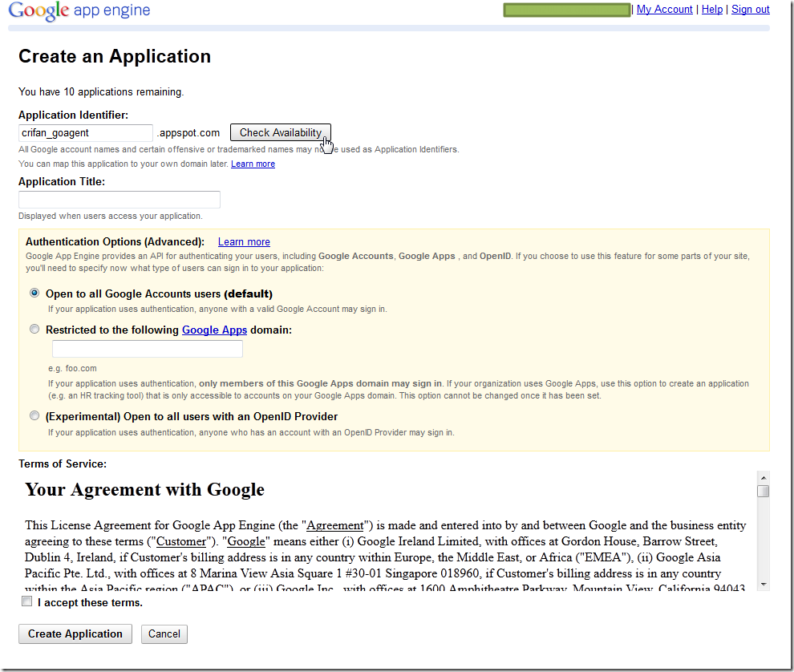Screen dimensions: 794x672
Task: Click Terms of Service scrollbar up arrow
Action: (764, 476)
